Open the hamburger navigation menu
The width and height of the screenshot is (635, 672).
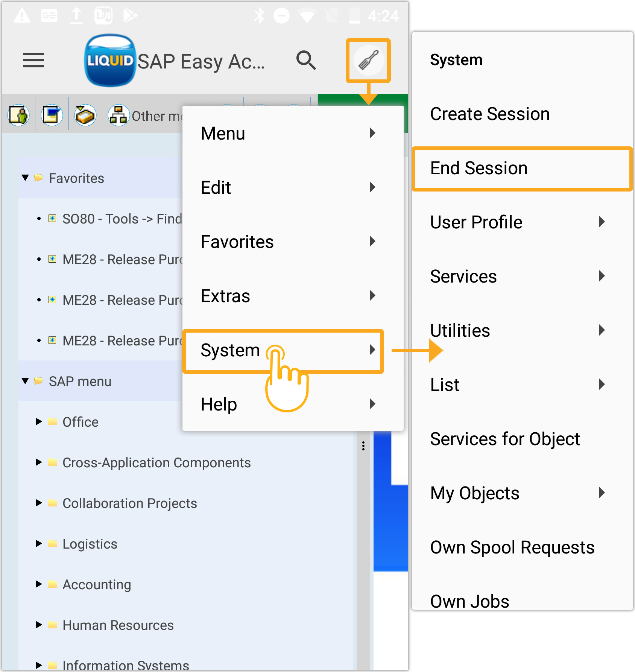pos(33,60)
